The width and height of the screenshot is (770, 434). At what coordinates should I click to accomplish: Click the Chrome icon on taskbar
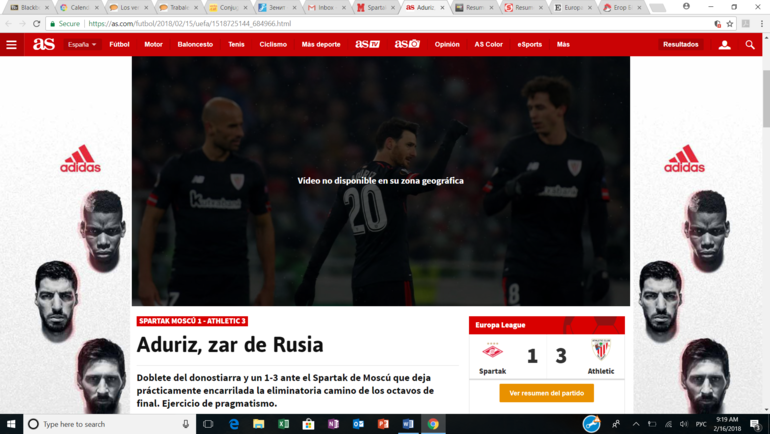(433, 424)
